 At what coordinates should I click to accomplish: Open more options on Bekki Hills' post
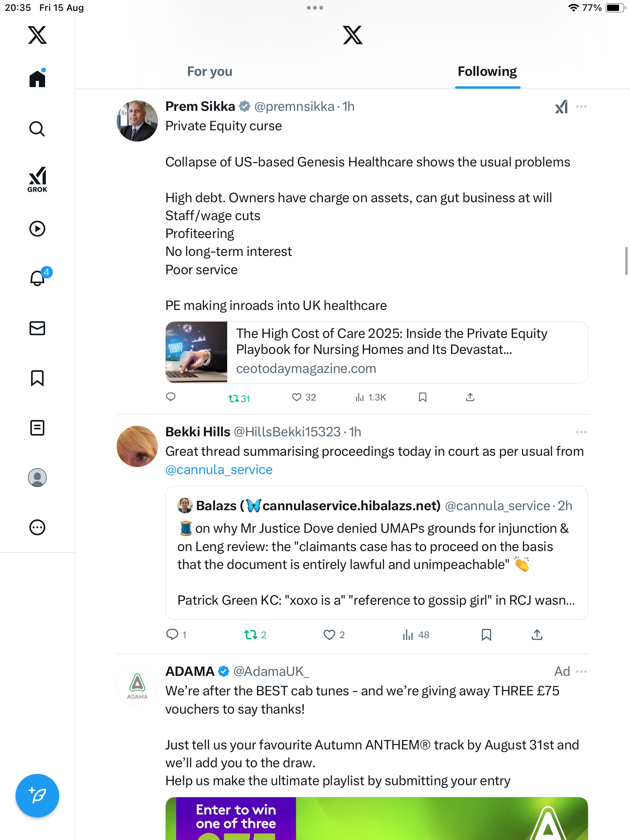(581, 432)
